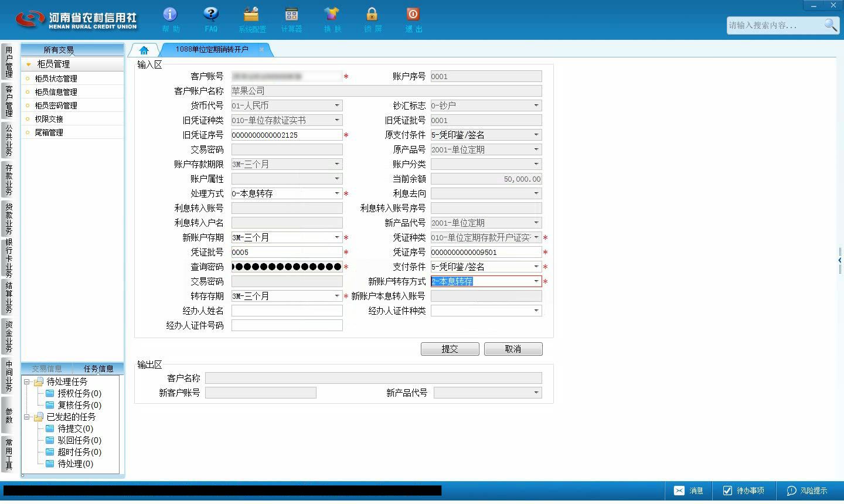
Task: Click the 经办人证件号码 input field
Action: [x=287, y=325]
